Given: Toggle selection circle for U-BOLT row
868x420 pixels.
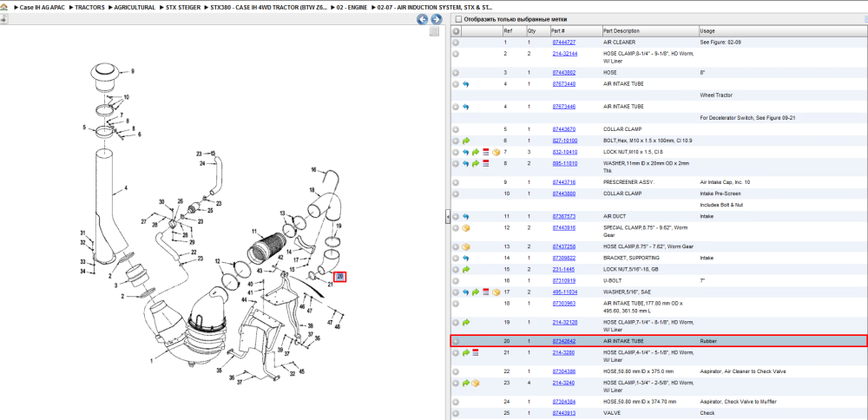Looking at the screenshot, I should click(457, 280).
